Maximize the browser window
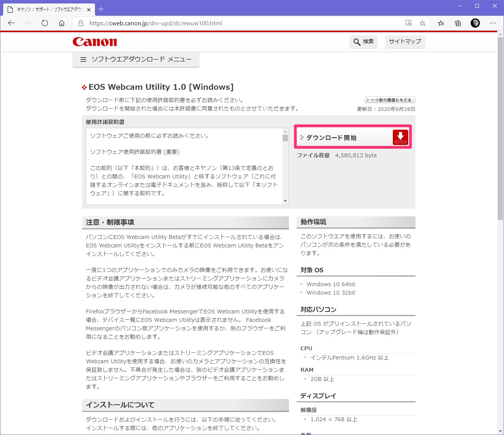Viewport: 504px width, 435px height. 477,6
